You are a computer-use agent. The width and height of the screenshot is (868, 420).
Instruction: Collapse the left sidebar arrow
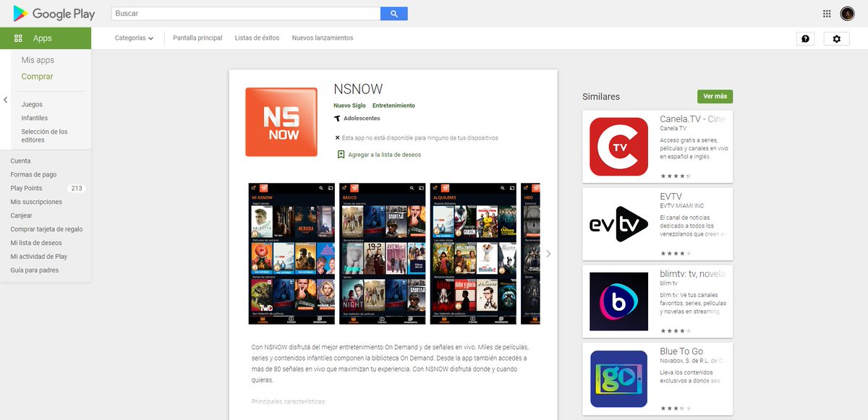coord(6,100)
